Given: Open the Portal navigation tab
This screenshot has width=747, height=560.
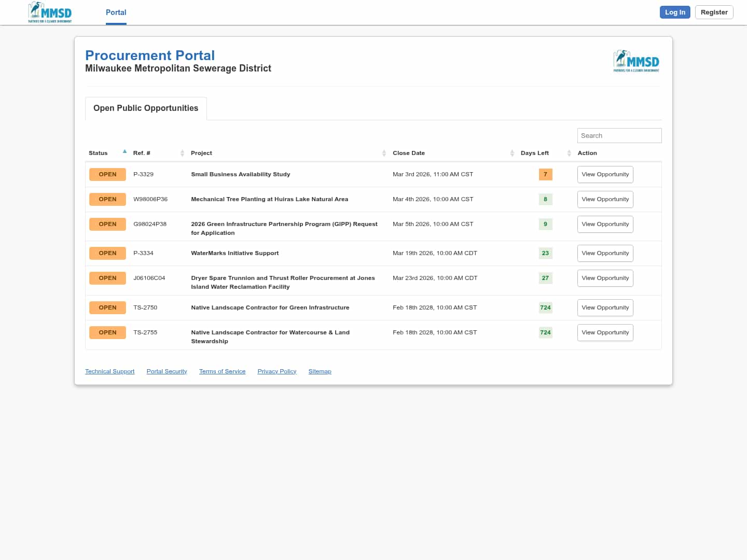Looking at the screenshot, I should [x=116, y=12].
